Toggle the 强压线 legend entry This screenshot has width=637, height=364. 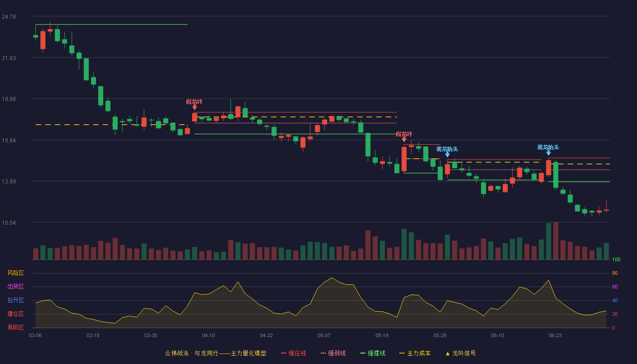pos(293,353)
